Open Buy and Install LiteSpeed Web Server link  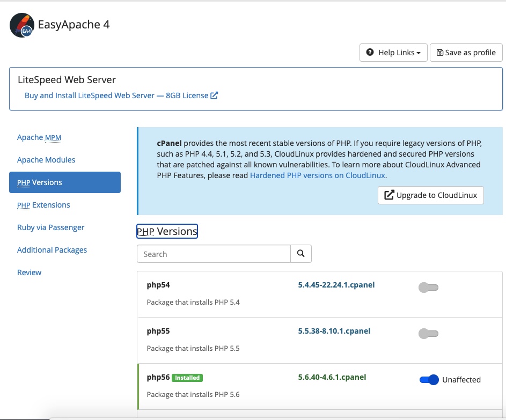(x=121, y=95)
